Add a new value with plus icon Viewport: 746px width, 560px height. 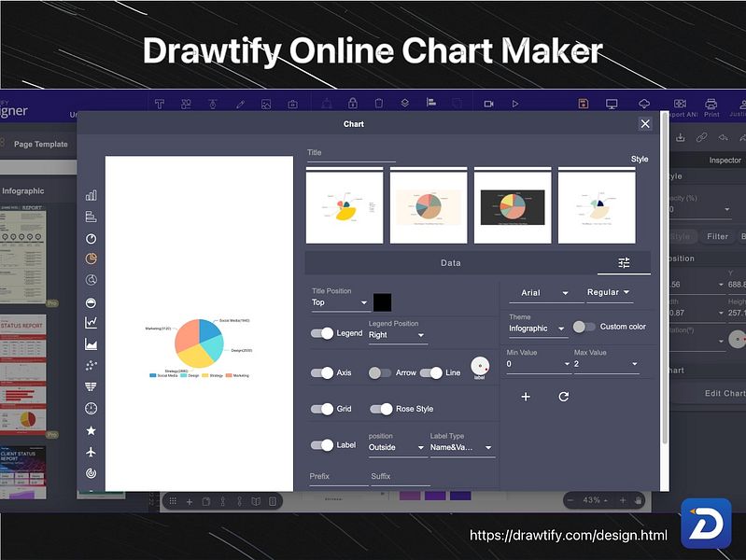(x=526, y=397)
